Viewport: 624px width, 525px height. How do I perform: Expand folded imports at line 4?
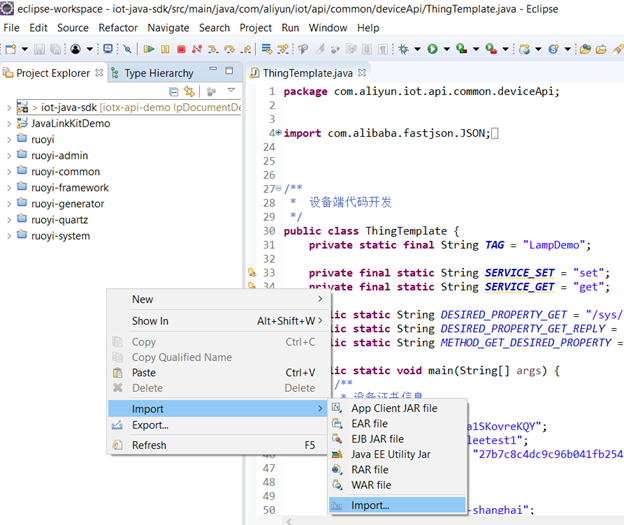pos(279,132)
